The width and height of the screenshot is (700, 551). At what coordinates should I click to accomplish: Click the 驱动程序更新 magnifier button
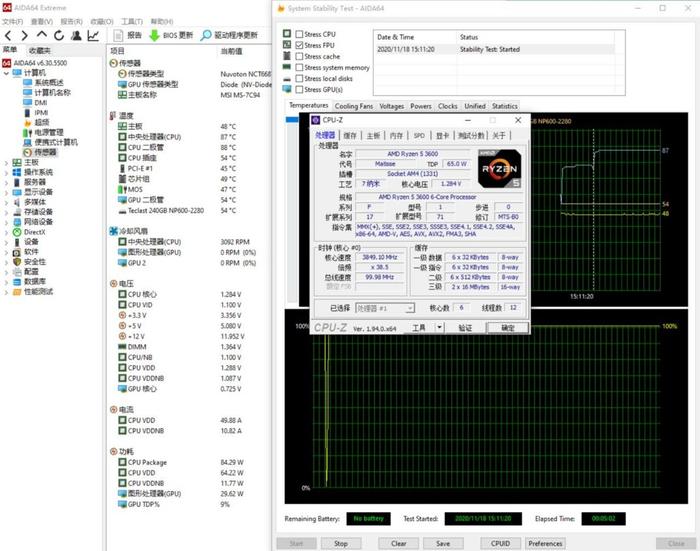coord(229,35)
